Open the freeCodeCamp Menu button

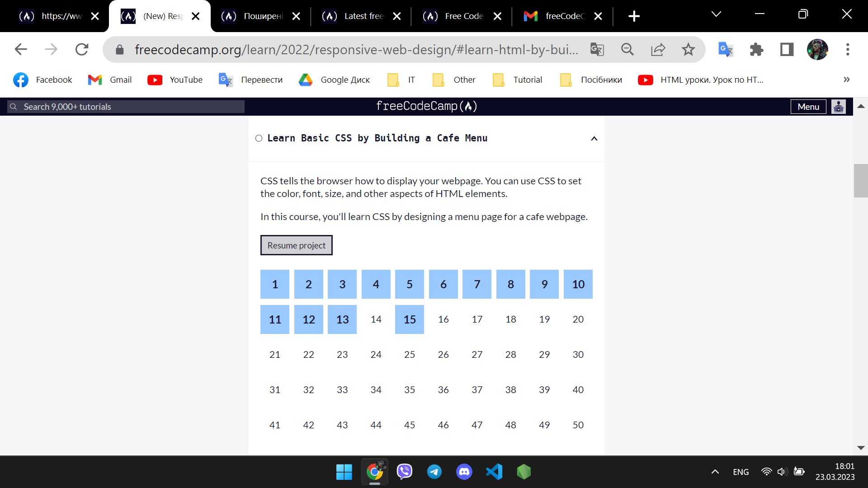tap(808, 107)
